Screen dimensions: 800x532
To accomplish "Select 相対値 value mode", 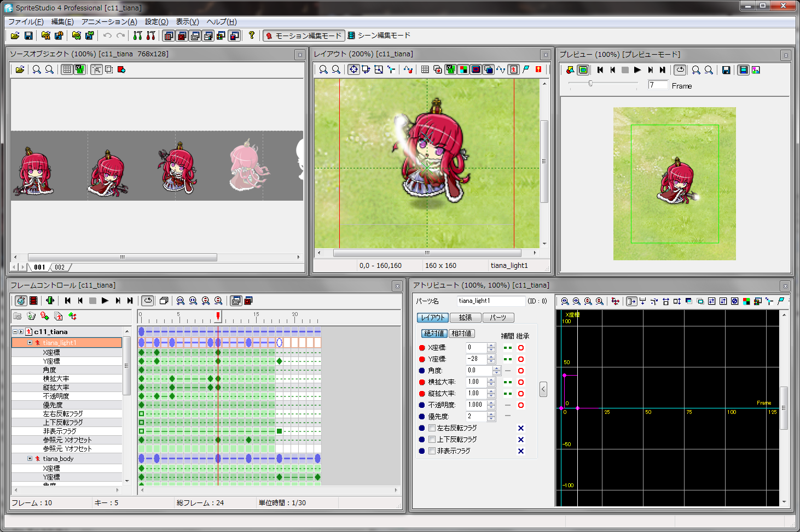I will point(461,334).
